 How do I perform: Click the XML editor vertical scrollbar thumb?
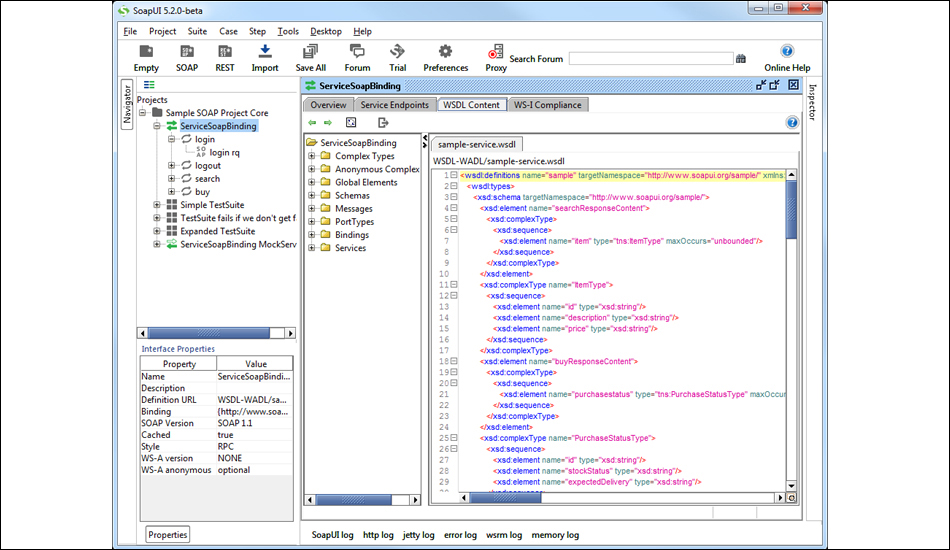pos(791,210)
